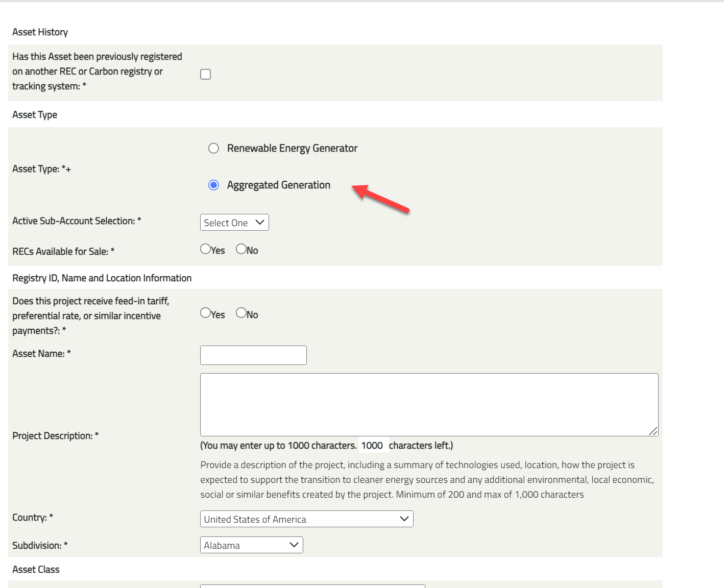Click the 1000 characters left counter

(x=373, y=445)
